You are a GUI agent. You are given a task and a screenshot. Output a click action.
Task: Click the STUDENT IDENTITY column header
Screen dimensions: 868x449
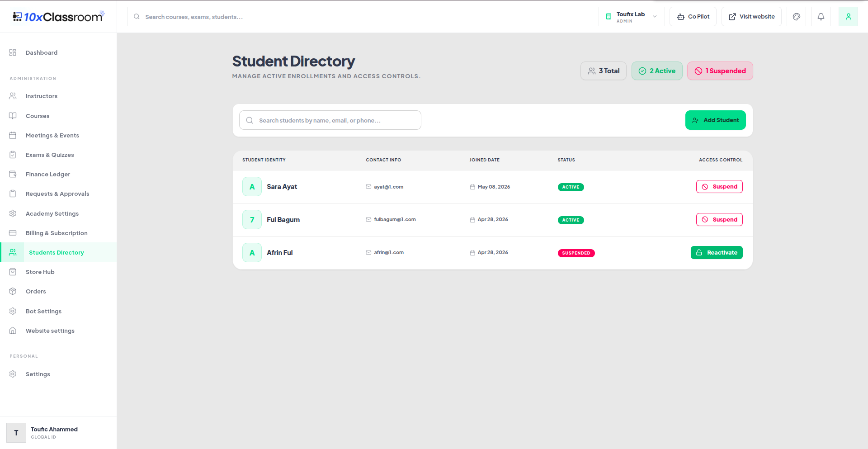264,160
